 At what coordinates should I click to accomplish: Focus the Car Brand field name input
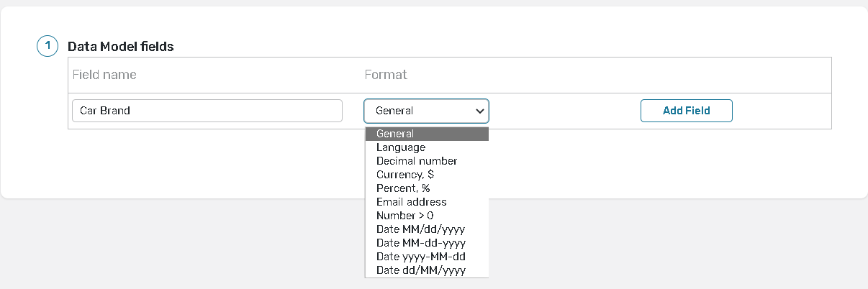(207, 111)
